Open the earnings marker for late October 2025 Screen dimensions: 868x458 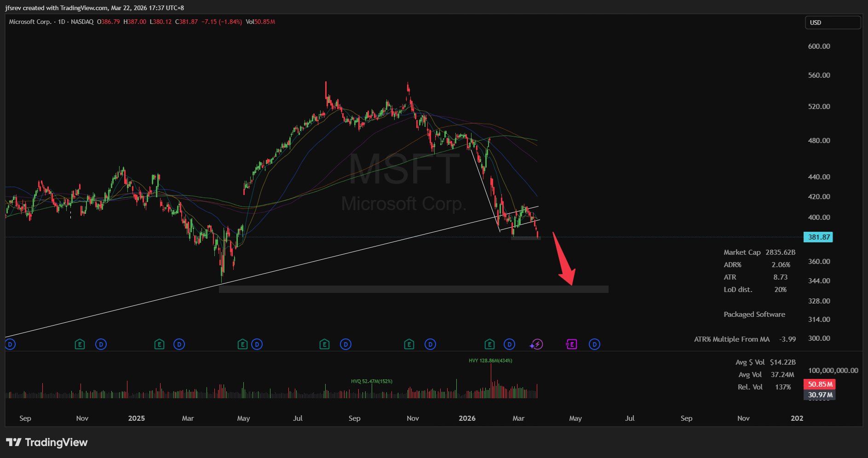click(409, 344)
